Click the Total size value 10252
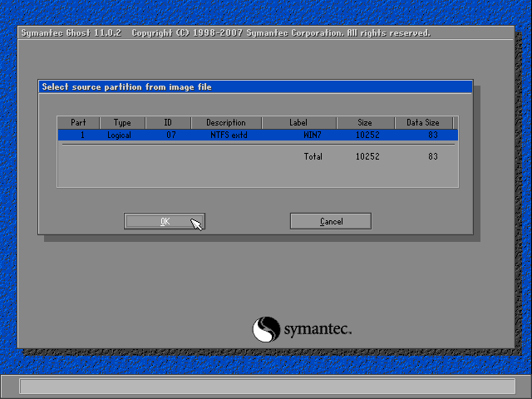Image resolution: width=532 pixels, height=399 pixels. point(367,156)
